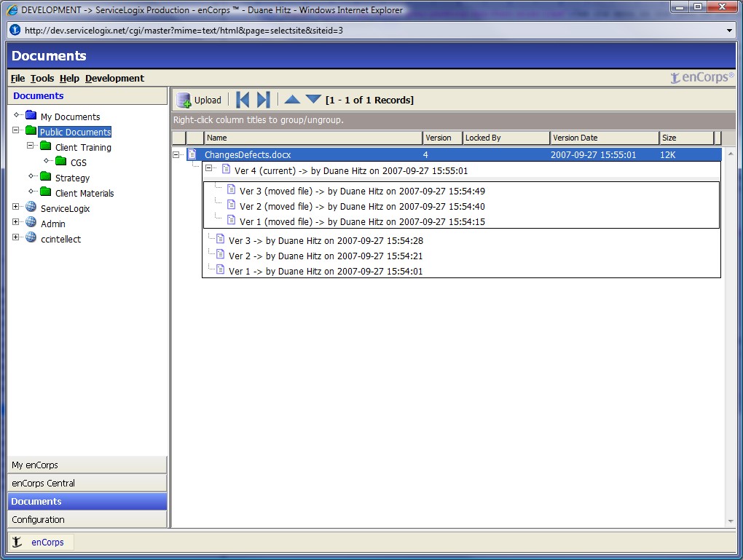Viewport: 743px width, 560px height.
Task: Click the Client Materials folder icon
Action: coord(46,192)
